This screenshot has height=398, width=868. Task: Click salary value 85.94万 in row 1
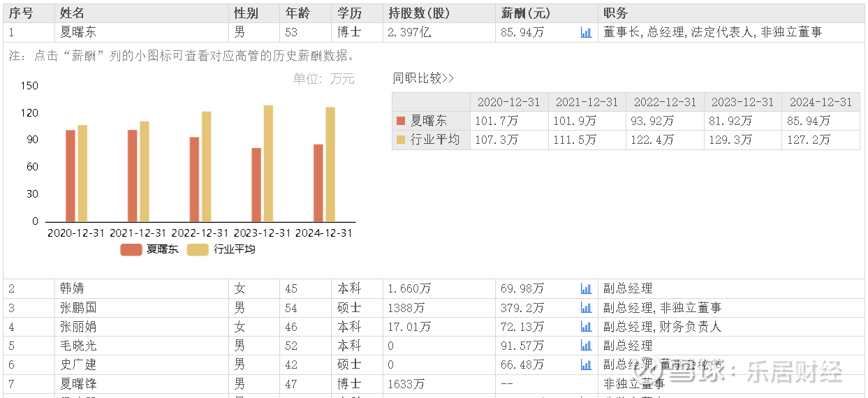(523, 32)
